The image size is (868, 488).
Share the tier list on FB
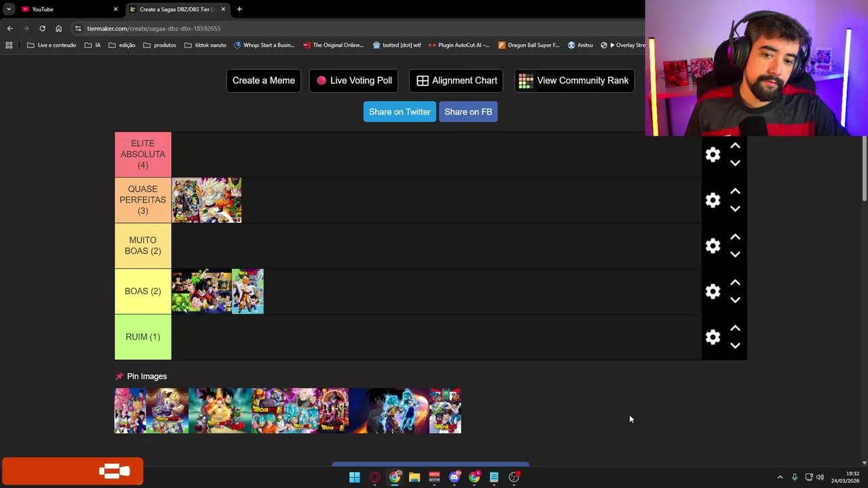coord(468,112)
